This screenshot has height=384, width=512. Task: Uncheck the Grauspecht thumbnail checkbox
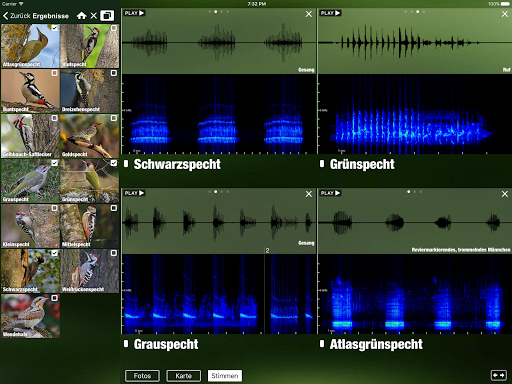[x=54, y=163]
